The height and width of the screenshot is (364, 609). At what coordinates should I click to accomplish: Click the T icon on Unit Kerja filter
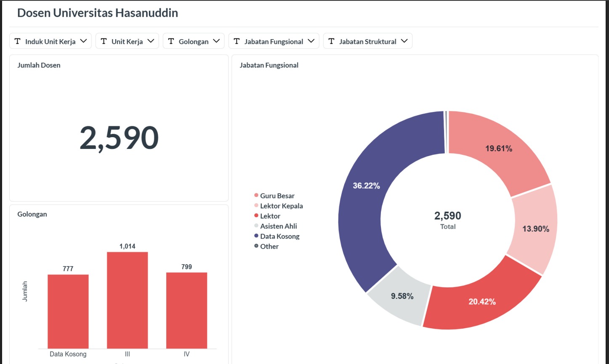pyautogui.click(x=104, y=41)
